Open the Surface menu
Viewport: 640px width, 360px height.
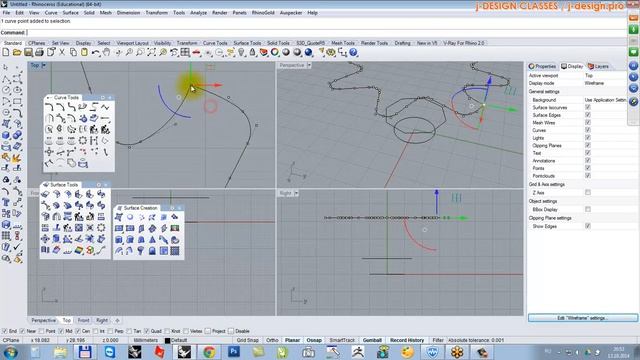(x=70, y=13)
